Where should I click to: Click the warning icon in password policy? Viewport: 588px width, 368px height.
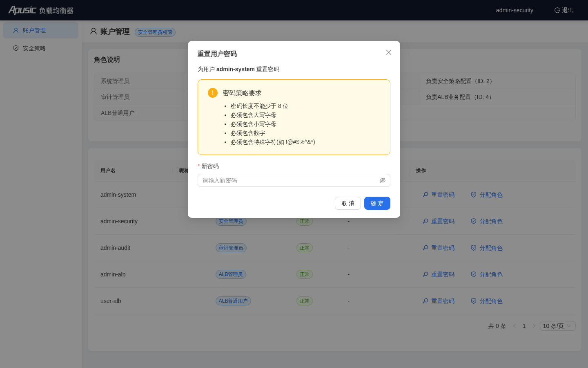213,93
